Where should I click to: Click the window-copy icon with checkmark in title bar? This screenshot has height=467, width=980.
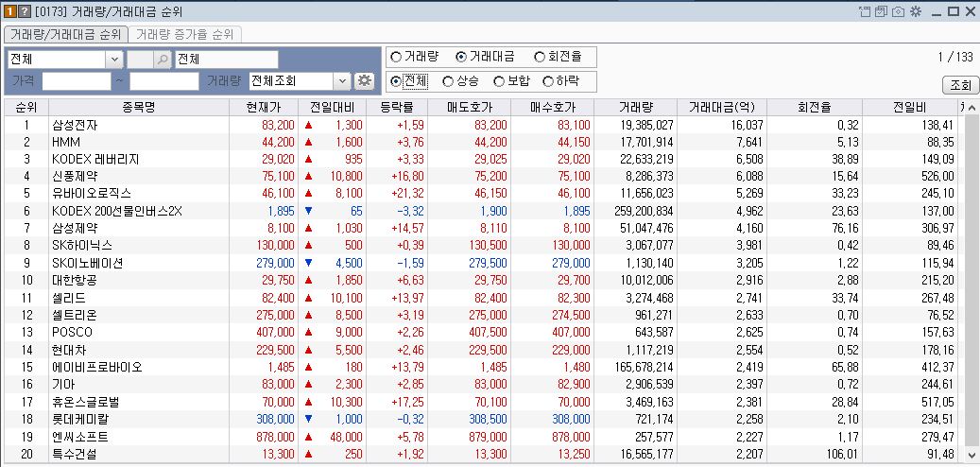882,11
